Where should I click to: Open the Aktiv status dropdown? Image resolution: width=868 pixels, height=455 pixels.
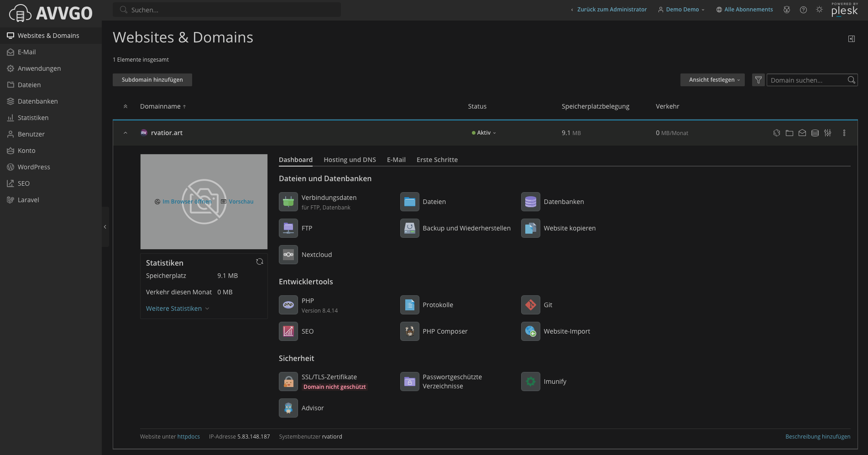click(484, 133)
